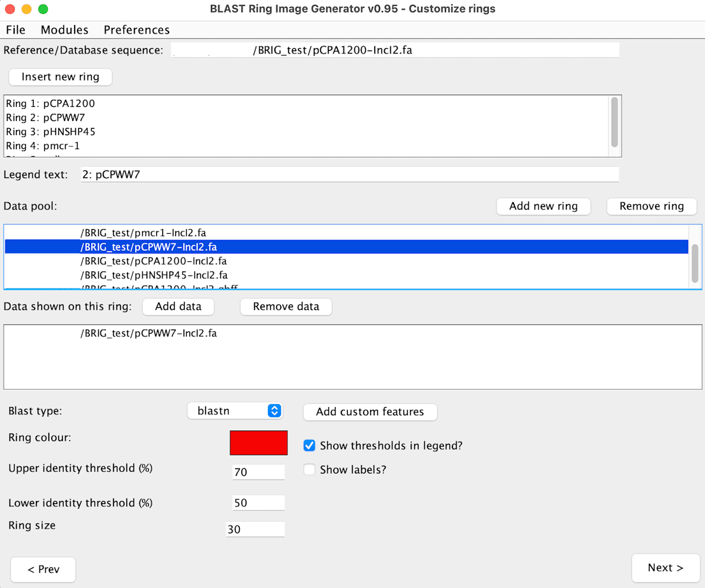This screenshot has width=705, height=588.
Task: Click the Upper identity threshold field
Action: [x=258, y=472]
